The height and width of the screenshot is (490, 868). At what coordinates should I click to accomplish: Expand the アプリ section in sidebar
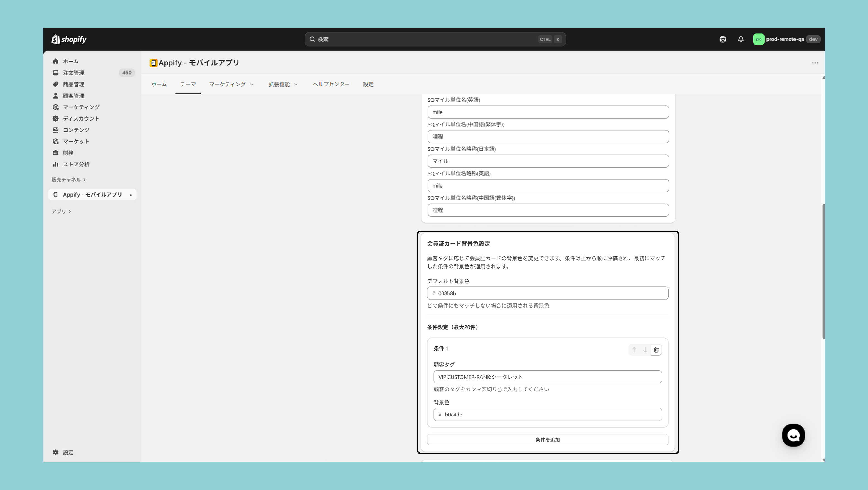click(61, 211)
